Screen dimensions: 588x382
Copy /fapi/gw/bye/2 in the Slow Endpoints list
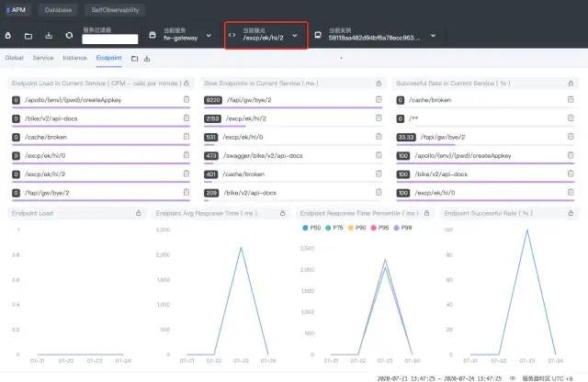coord(379,99)
